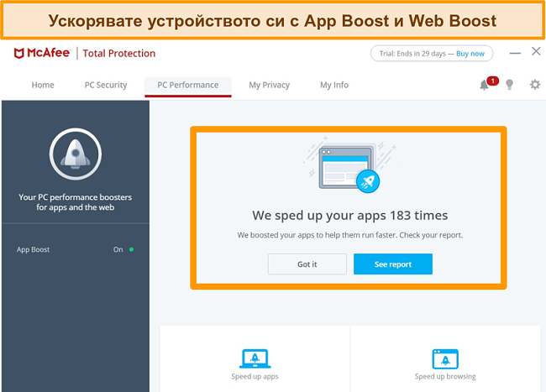The height and width of the screenshot is (392, 546).
Task: Close the McAfee window
Action: (536, 51)
